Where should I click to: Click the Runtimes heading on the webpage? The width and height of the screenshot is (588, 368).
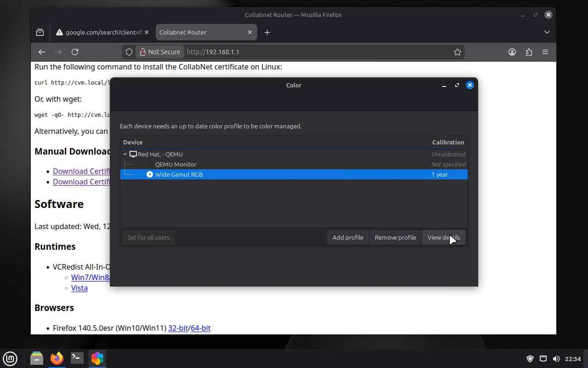click(x=55, y=247)
